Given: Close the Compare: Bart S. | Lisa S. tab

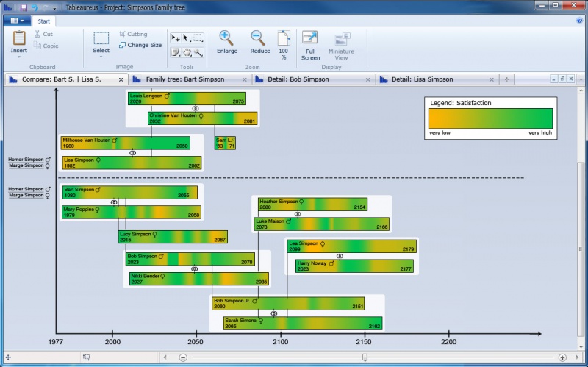Looking at the screenshot, I should (x=121, y=79).
